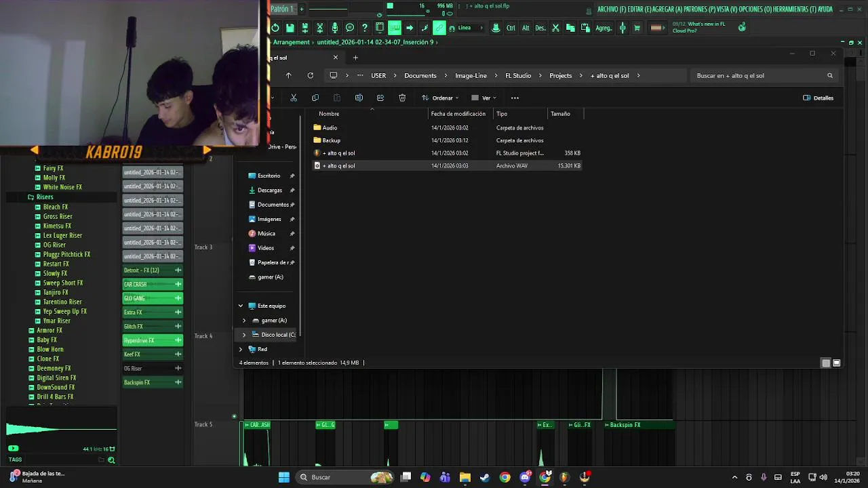Switch to details list view in Explorer
Viewport: 868px width, 488px height.
tap(825, 363)
